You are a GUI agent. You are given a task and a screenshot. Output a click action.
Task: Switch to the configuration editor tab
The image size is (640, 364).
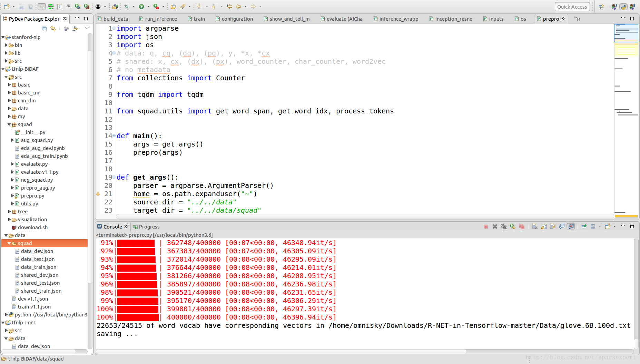[234, 19]
